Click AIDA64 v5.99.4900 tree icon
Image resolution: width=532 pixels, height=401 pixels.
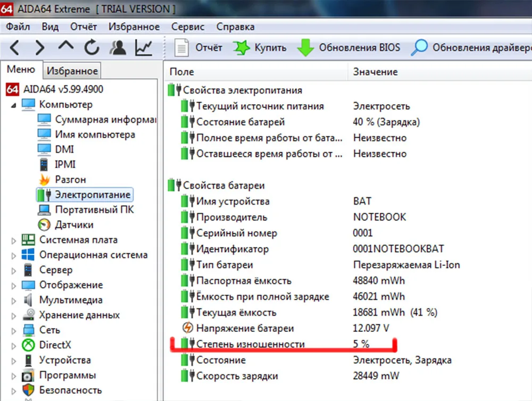tap(12, 89)
